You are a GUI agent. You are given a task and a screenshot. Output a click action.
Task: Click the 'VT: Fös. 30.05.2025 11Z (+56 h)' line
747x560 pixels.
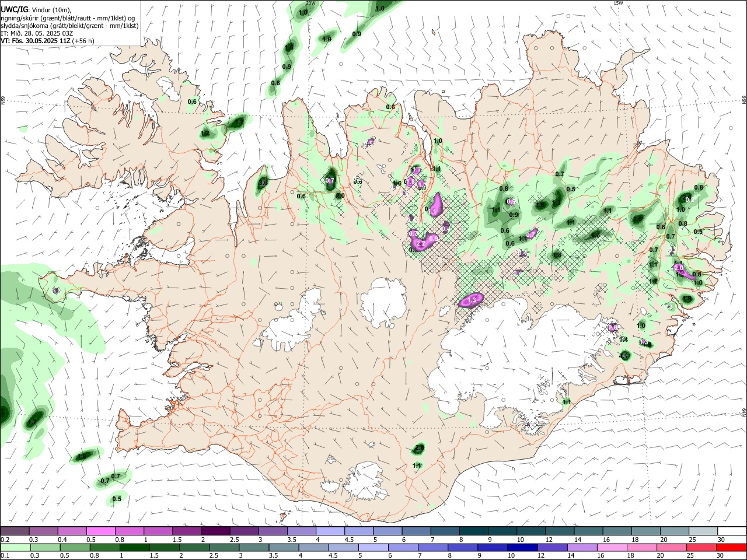(x=47, y=41)
